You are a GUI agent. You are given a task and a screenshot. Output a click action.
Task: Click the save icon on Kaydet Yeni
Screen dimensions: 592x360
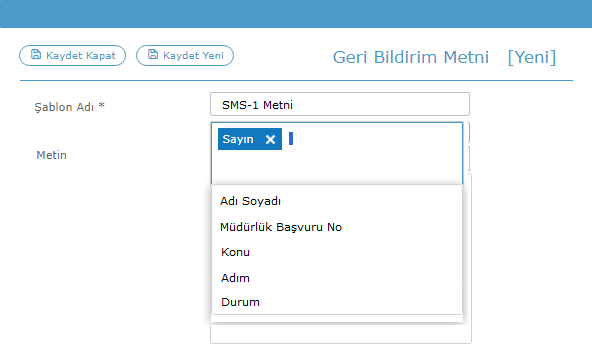point(153,54)
